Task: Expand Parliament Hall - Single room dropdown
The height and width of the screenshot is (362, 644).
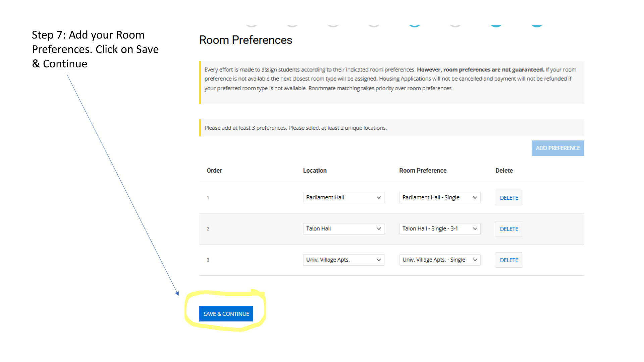Action: click(439, 197)
